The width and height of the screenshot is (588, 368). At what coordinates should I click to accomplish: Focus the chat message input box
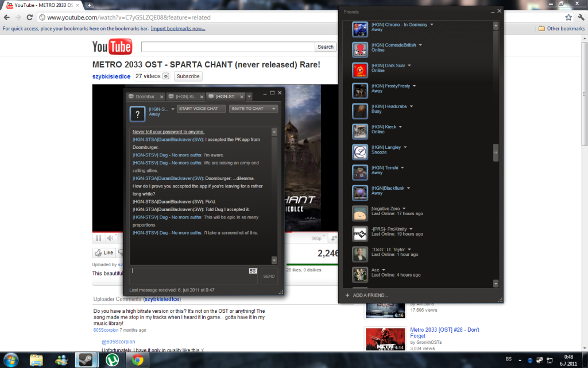(194, 276)
